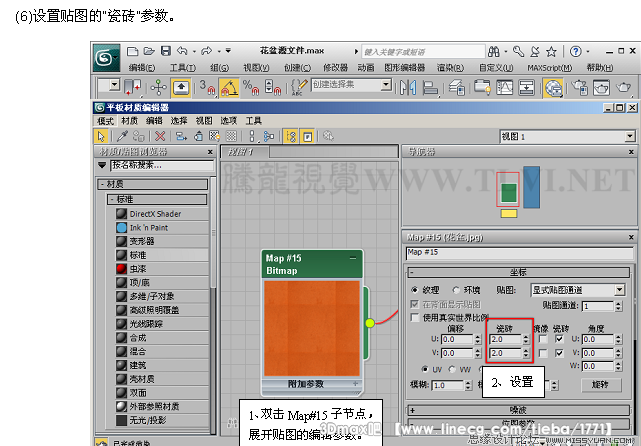Toggle the Parameter Editor panel icon
This screenshot has width=641, height=446.
pos(307,136)
